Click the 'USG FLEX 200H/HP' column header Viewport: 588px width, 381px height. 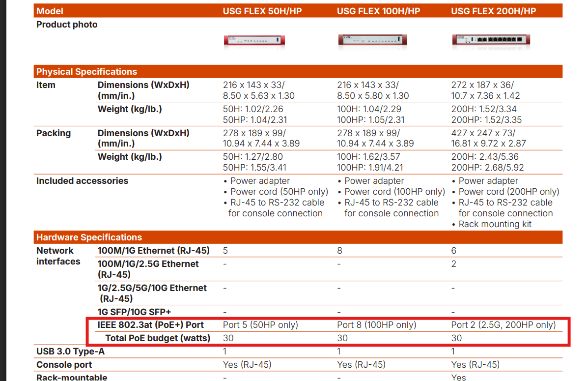click(494, 11)
